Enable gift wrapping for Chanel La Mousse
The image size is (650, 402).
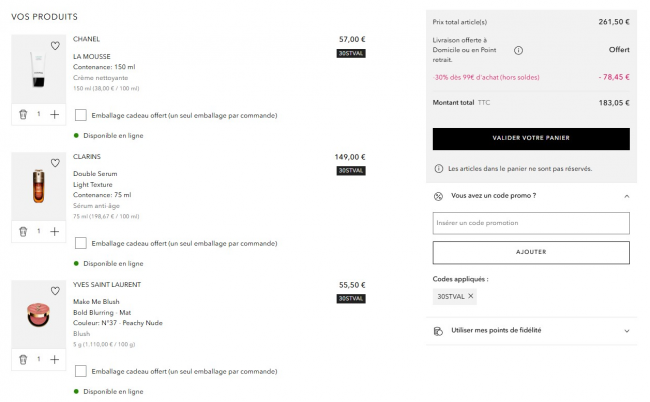click(x=81, y=115)
